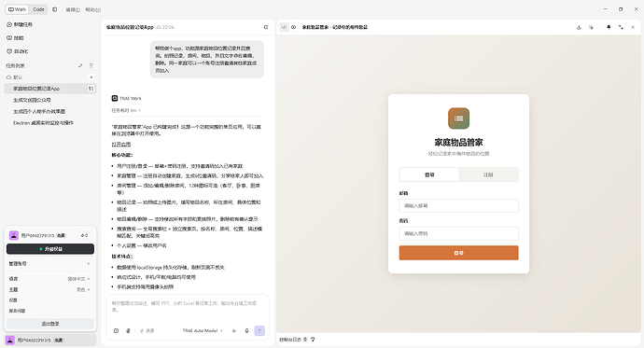The image size is (644, 348).
Task: Click the filter icon beside 任务列表
Action: pos(91,65)
